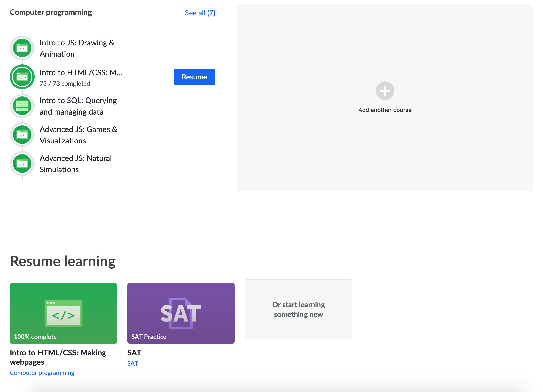Open Intro to JS: Drawing & Animation title
The width and height of the screenshot is (543, 392).
pos(77,48)
